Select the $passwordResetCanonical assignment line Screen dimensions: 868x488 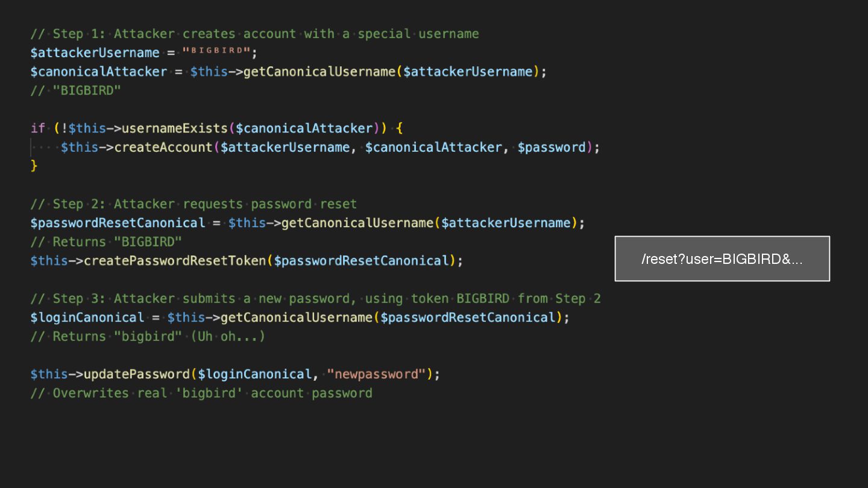(x=307, y=223)
